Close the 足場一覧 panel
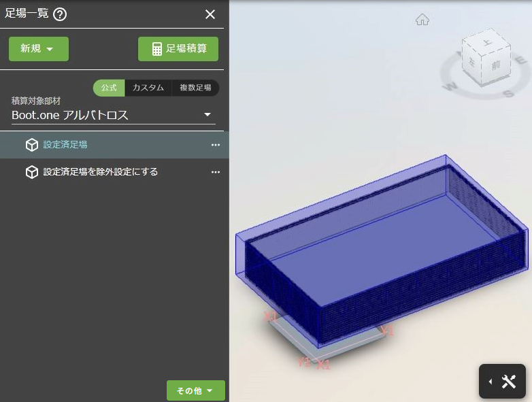This screenshot has height=402, width=532. click(x=210, y=14)
